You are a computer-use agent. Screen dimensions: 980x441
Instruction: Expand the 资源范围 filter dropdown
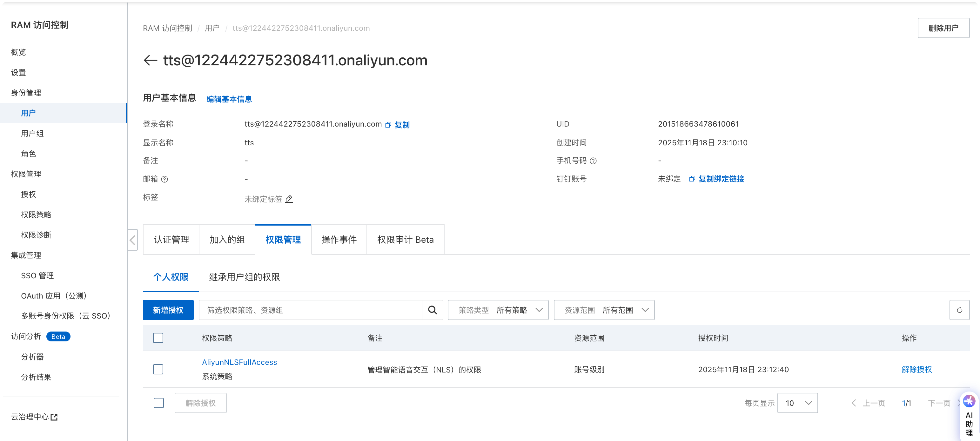pos(604,310)
